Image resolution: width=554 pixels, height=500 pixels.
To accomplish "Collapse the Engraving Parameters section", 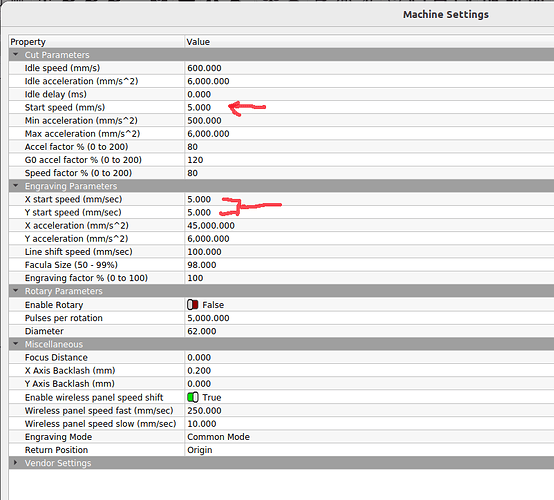I will [x=16, y=186].
